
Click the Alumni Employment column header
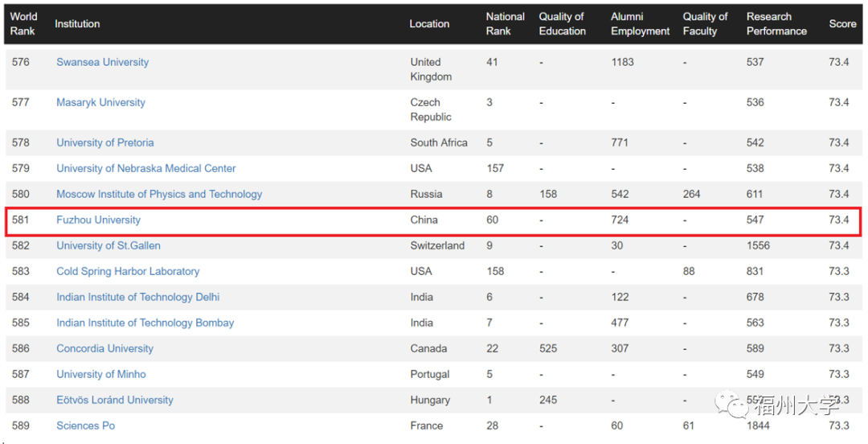click(640, 24)
